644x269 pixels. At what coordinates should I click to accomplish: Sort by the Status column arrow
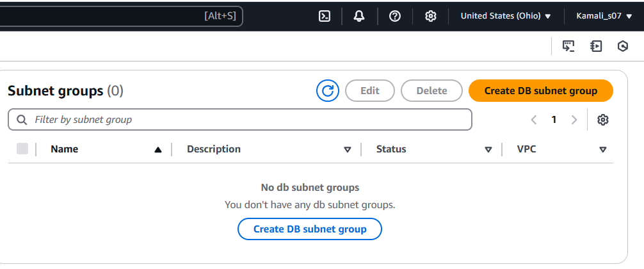(488, 150)
